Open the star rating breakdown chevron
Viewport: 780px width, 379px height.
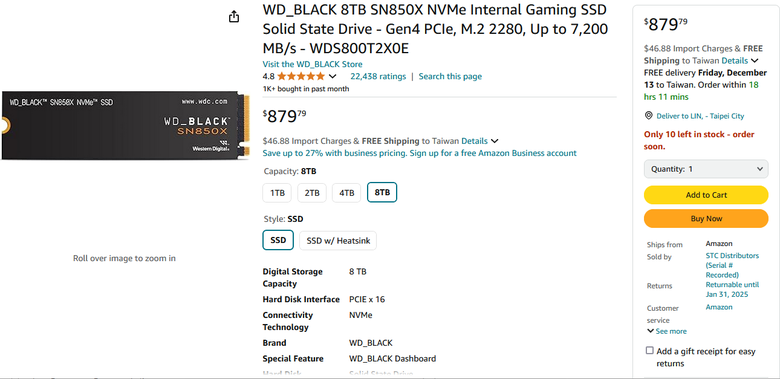[x=333, y=77]
